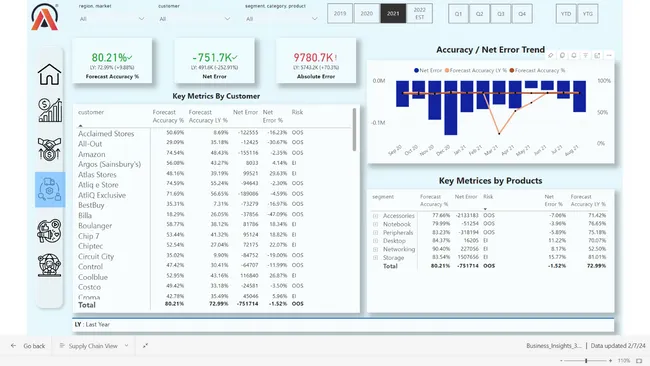650x366 pixels.
Task: Click the collapse arrows icon in footer
Action: pyautogui.click(x=145, y=346)
